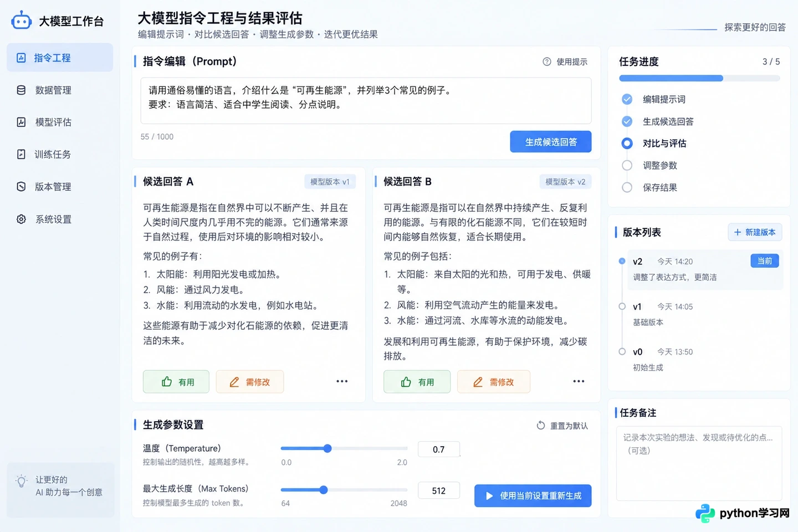Click the Temperature value field showing 0.7

[439, 449]
